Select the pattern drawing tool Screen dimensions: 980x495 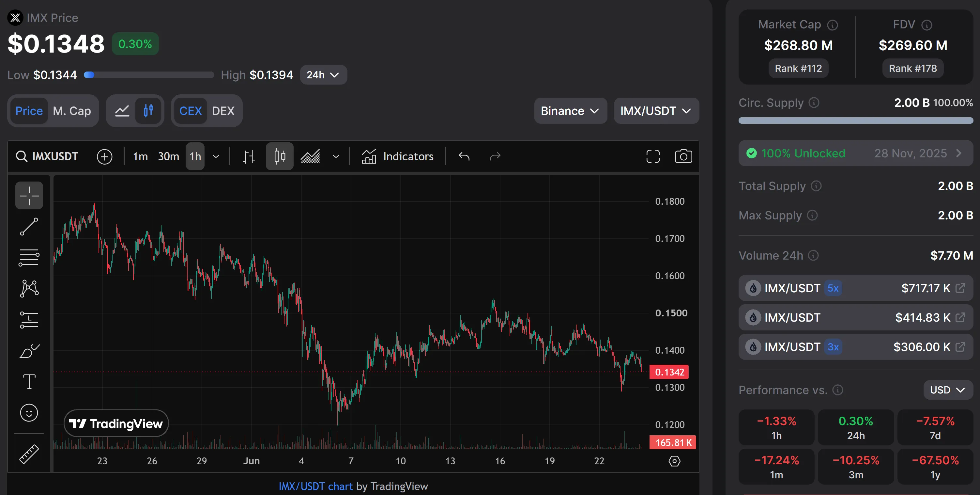[x=29, y=288]
